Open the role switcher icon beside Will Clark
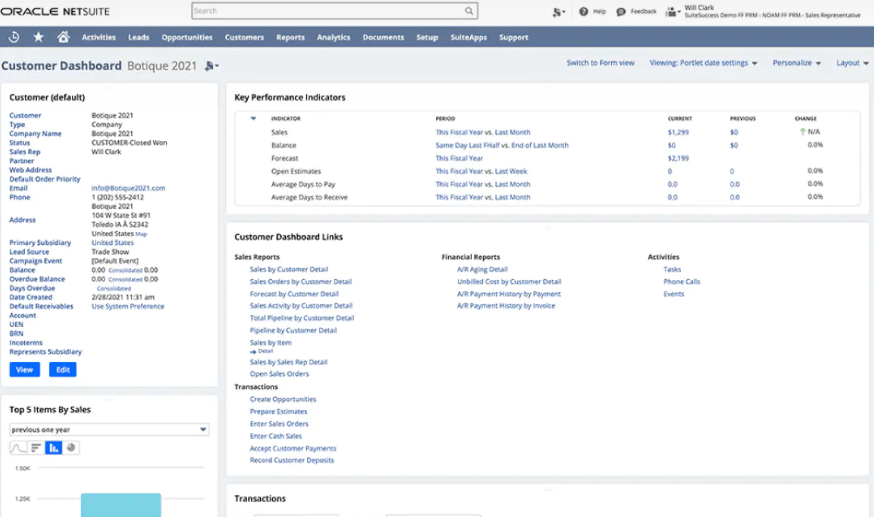The image size is (874, 517). [x=673, y=12]
